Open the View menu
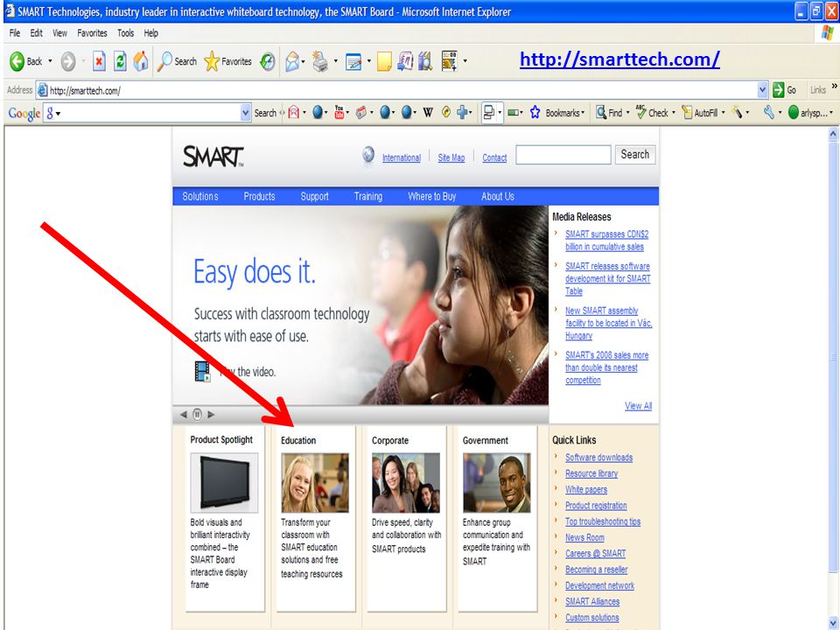 (x=60, y=33)
